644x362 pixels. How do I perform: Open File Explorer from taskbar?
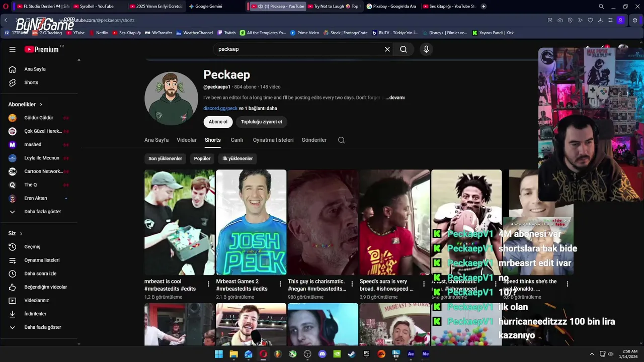coord(233,354)
